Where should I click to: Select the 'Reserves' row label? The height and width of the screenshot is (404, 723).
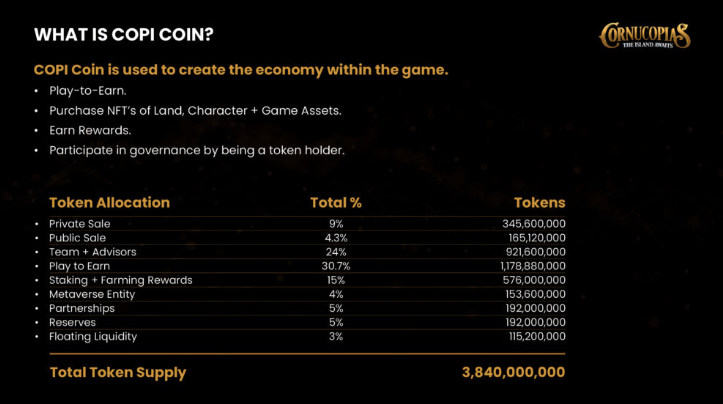point(72,323)
